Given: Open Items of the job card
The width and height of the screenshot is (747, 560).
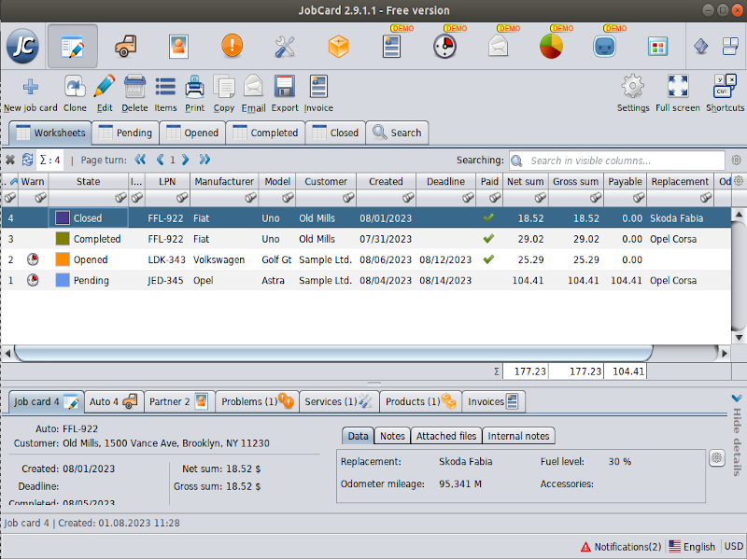Looking at the screenshot, I should (x=165, y=94).
